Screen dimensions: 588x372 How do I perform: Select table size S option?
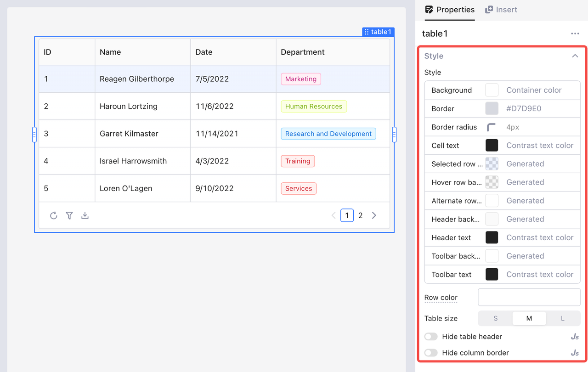click(496, 318)
